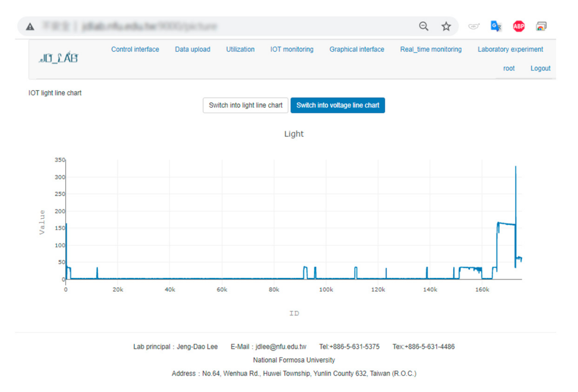This screenshot has width=578, height=392.
Task: Click the bean-shaped extension icon
Action: click(x=474, y=26)
